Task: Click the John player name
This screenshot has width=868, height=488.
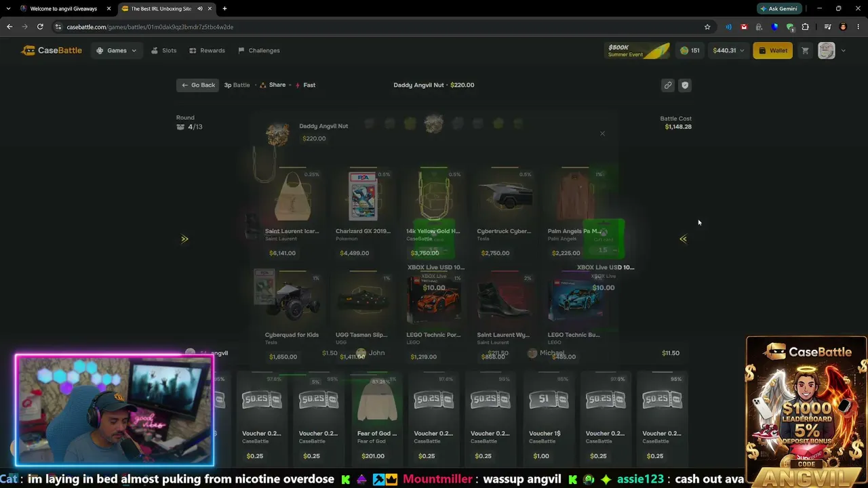Action: (x=376, y=353)
